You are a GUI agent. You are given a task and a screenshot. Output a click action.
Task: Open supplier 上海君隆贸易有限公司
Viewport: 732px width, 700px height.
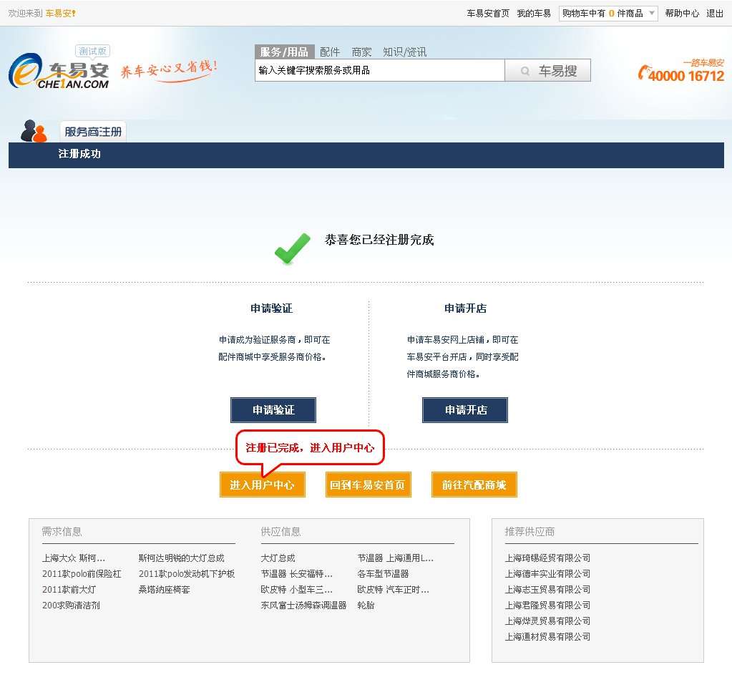(x=547, y=606)
